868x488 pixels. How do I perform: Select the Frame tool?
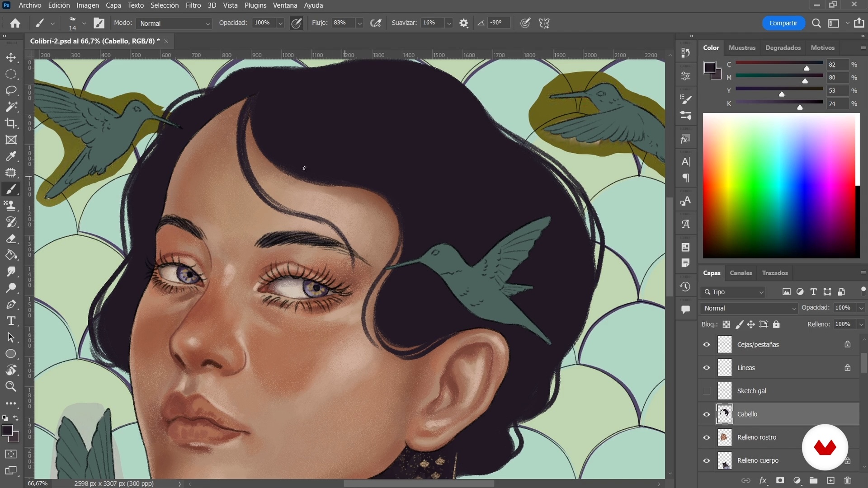(11, 140)
